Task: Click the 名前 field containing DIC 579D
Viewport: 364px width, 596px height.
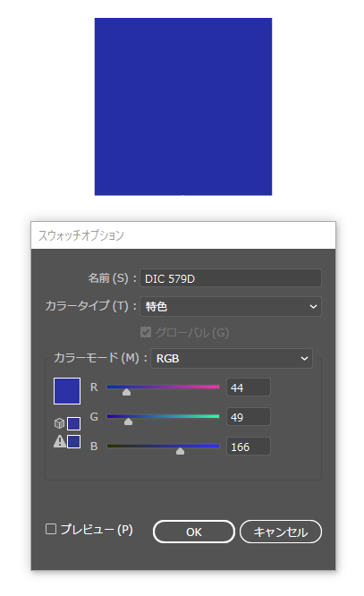Action: coord(231,278)
